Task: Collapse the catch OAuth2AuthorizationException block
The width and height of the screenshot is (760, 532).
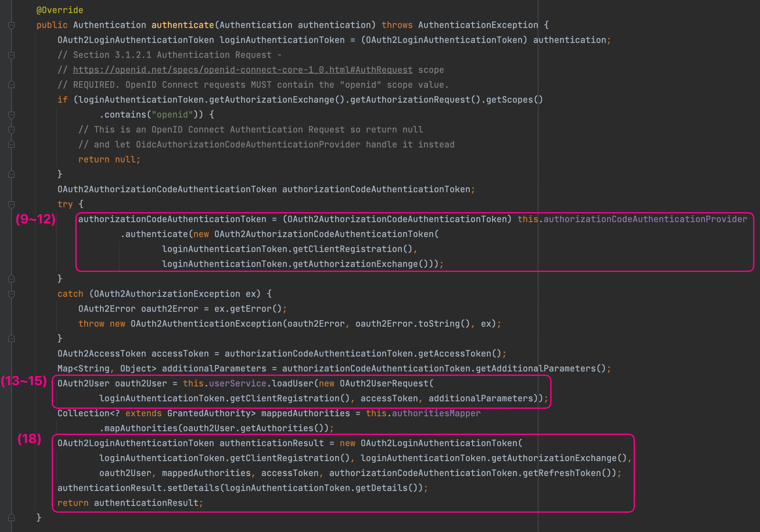Action: click(x=12, y=294)
